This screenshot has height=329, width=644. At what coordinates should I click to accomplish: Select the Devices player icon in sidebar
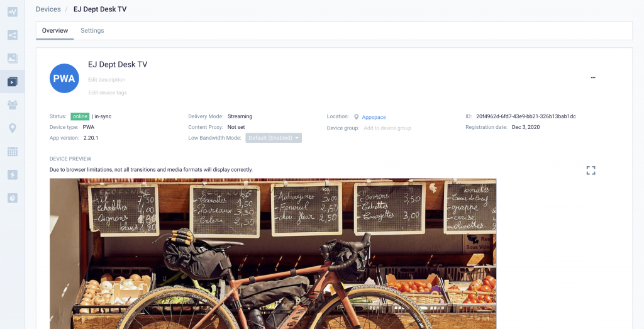coord(13,82)
